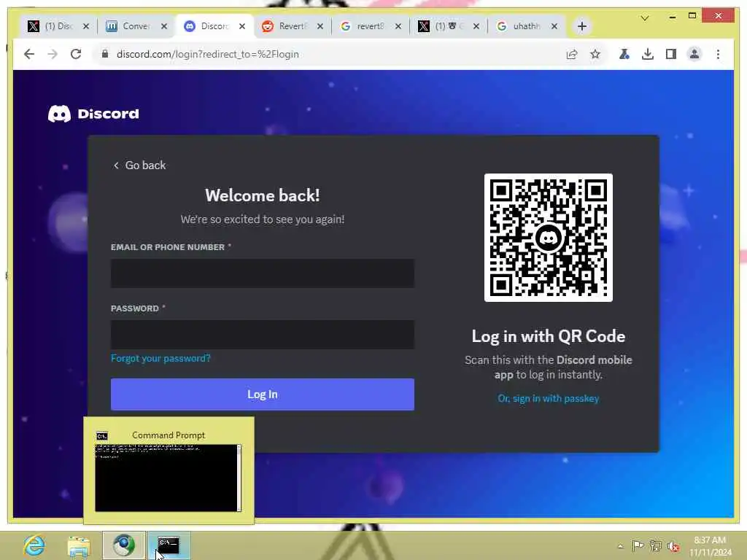Click the Log In button
Viewport: 747px width, 560px height.
(x=263, y=394)
